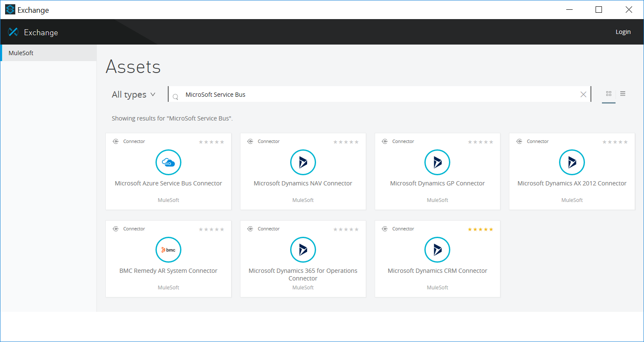Viewport: 644px width, 342px height.
Task: Open Microsoft Dynamics AX 2012 Connector logo
Action: pyautogui.click(x=572, y=163)
